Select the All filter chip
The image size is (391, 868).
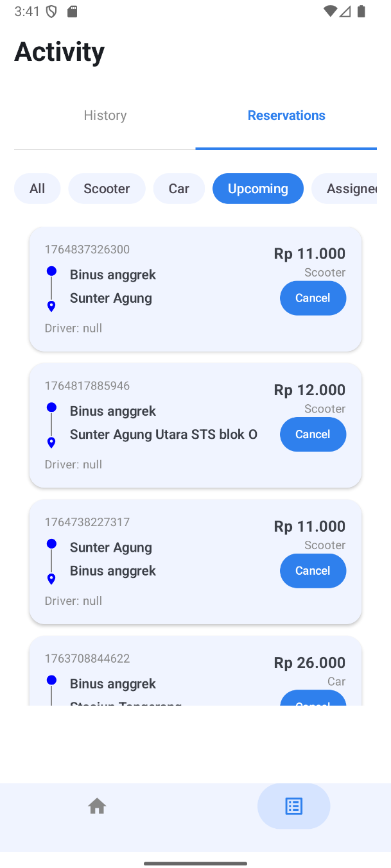click(x=37, y=189)
